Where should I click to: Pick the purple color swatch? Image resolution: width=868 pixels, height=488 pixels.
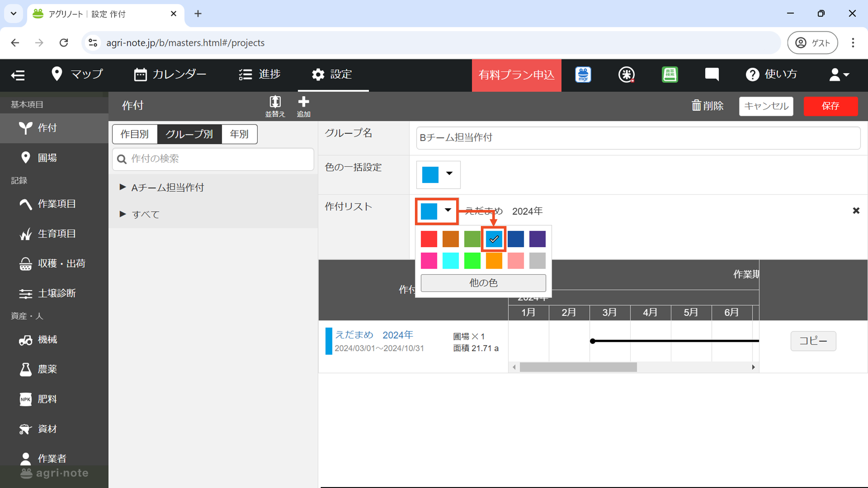[x=537, y=239]
